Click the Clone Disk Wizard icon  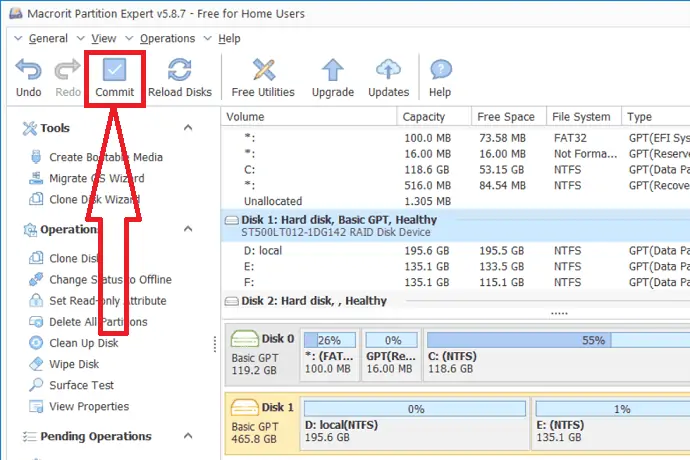coord(36,199)
